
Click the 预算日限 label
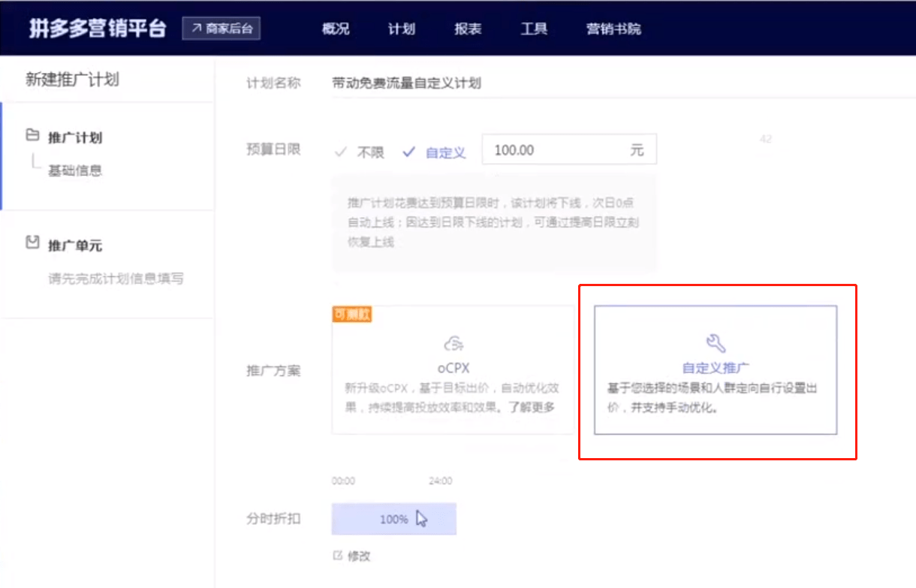click(x=273, y=149)
